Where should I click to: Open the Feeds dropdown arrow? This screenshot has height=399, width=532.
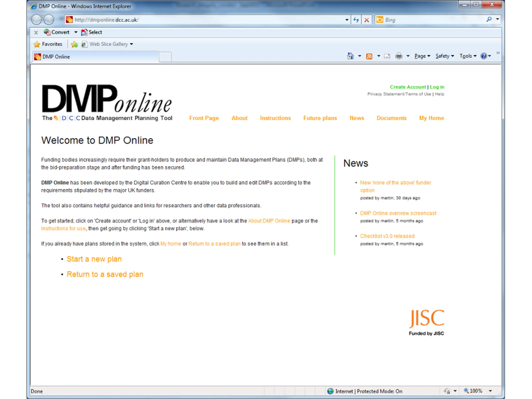click(379, 56)
